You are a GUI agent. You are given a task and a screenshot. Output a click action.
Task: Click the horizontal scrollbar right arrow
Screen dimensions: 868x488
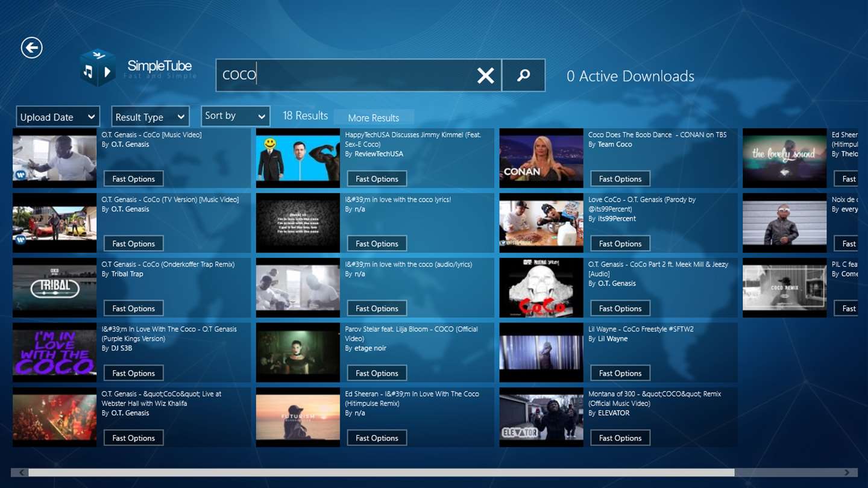coord(847,472)
